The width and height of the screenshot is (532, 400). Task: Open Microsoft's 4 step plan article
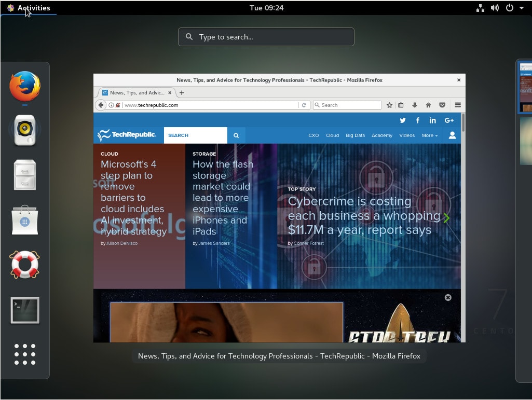pos(134,198)
